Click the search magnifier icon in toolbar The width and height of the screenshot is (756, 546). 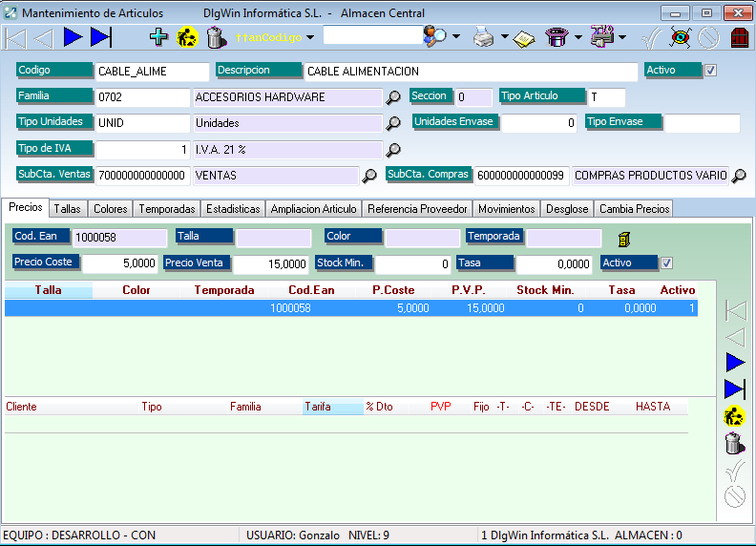pyautogui.click(x=435, y=36)
